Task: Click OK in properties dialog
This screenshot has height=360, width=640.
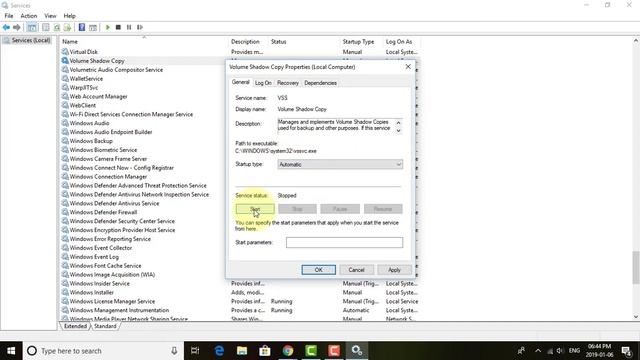Action: click(318, 270)
